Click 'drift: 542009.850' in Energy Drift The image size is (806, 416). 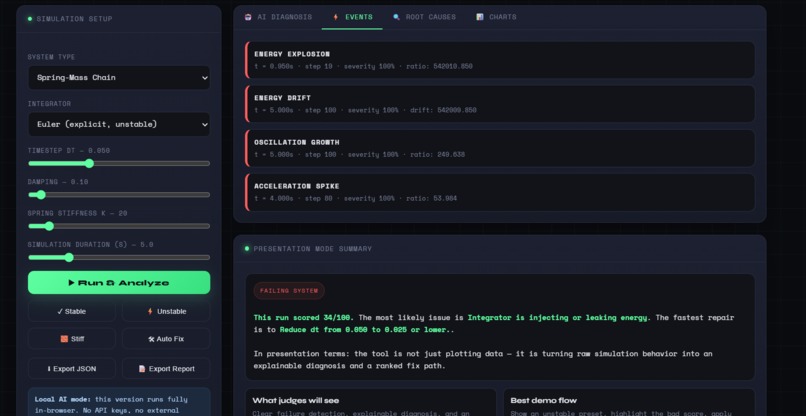443,110
